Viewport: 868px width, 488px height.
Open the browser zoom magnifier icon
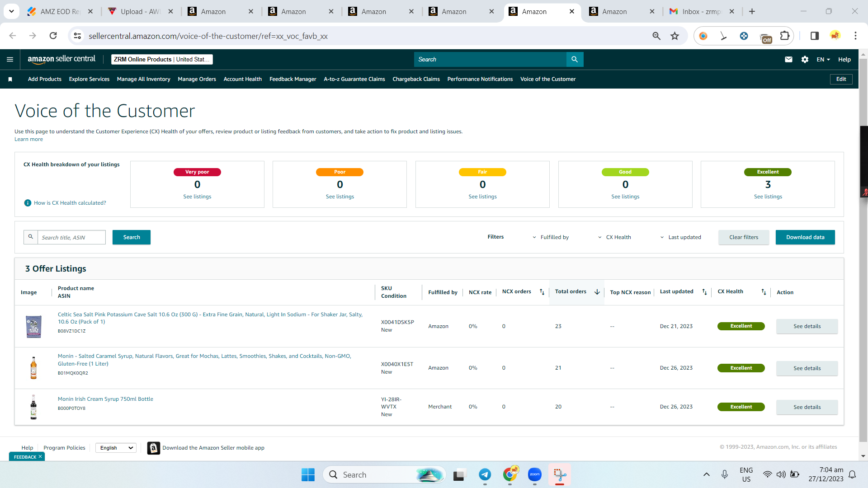[x=656, y=36]
